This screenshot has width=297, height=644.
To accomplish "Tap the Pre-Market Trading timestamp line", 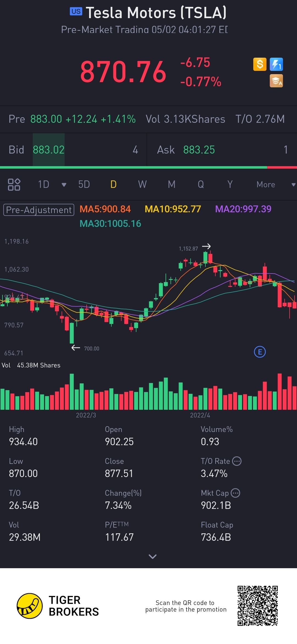I will 144,30.
